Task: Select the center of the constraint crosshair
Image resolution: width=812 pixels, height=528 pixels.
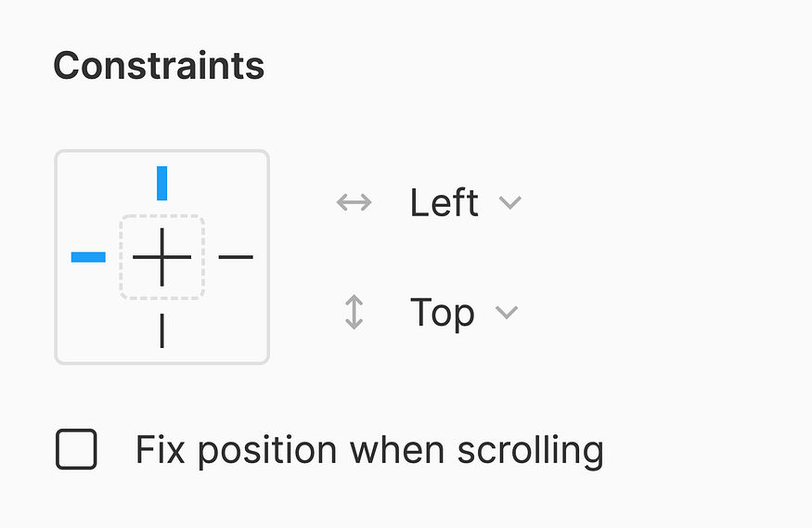Action: [x=161, y=257]
